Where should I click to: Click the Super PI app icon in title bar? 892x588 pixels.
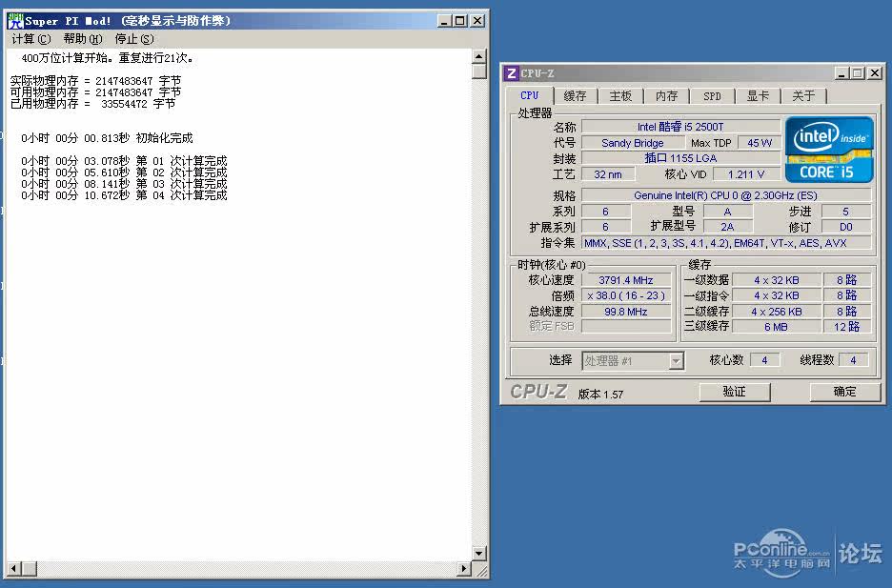15,21
